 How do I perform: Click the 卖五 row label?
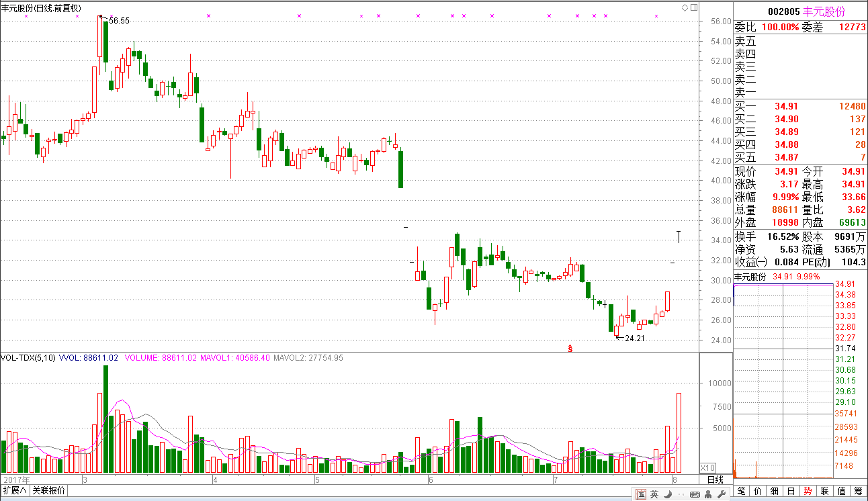point(745,41)
